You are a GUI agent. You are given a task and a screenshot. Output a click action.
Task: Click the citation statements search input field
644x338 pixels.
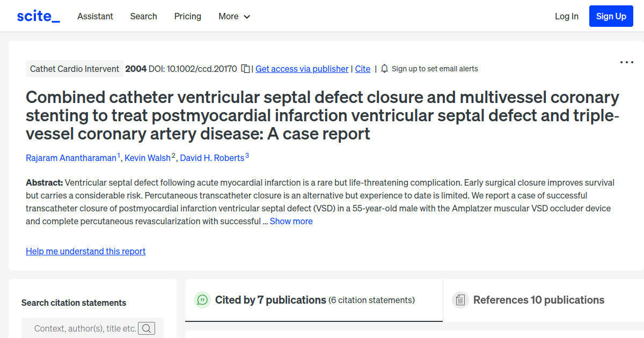[x=83, y=328]
